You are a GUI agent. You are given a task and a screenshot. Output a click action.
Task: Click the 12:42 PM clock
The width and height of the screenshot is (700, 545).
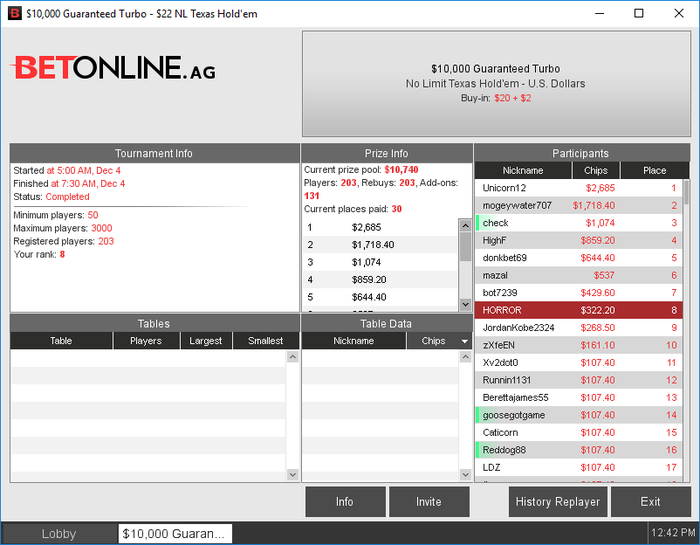pos(673,533)
